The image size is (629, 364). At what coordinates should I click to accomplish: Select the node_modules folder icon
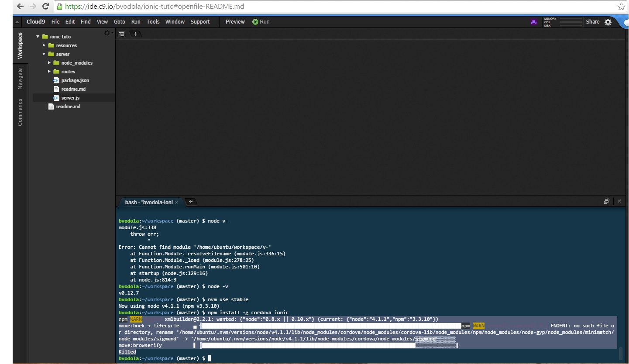(56, 63)
